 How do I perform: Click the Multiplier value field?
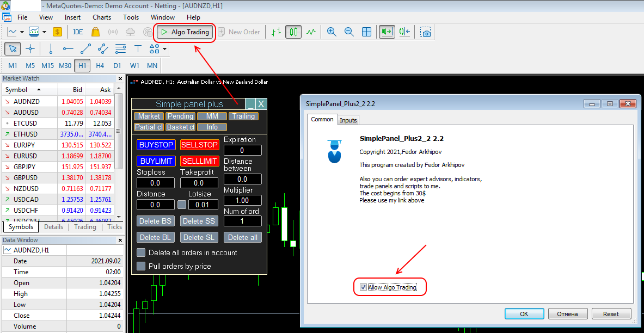[243, 200]
